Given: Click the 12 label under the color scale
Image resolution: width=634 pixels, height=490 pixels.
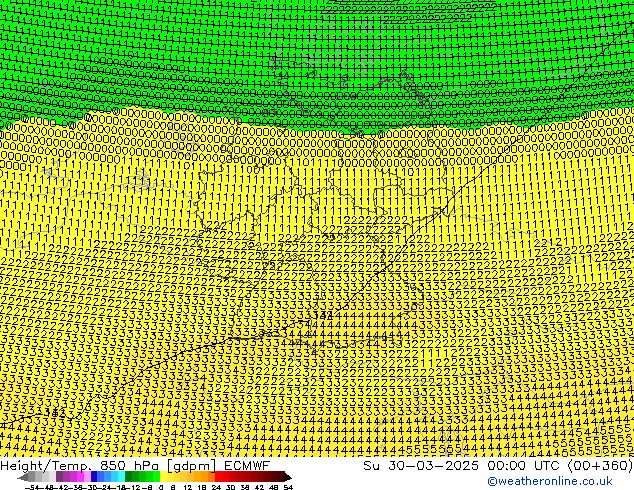Looking at the screenshot, I should (188, 487).
